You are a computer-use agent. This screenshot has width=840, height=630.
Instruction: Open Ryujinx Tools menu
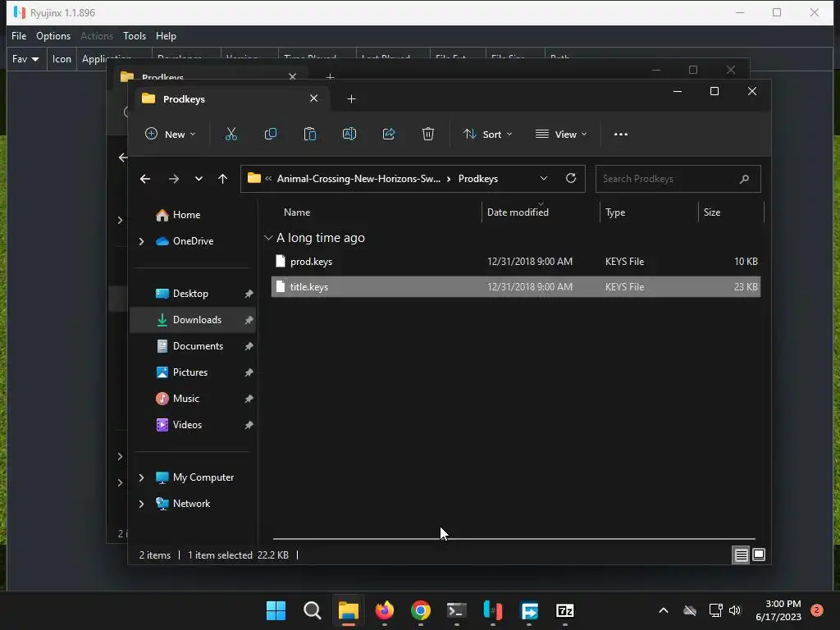coord(135,36)
